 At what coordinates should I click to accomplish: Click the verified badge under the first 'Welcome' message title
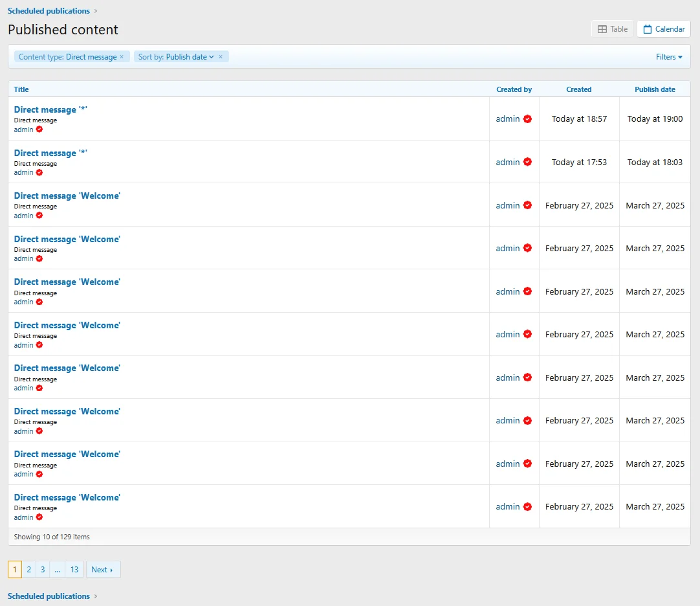[40, 216]
